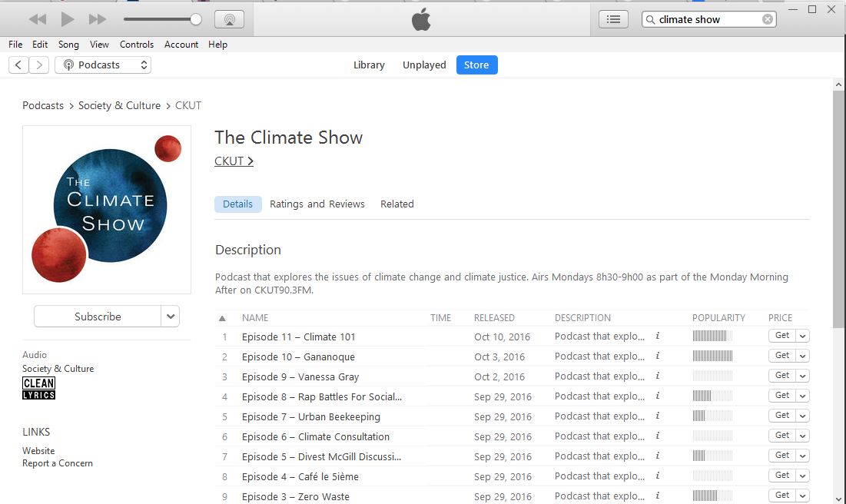Click the Society & Culture breadcrumb
The image size is (846, 504).
[x=119, y=105]
